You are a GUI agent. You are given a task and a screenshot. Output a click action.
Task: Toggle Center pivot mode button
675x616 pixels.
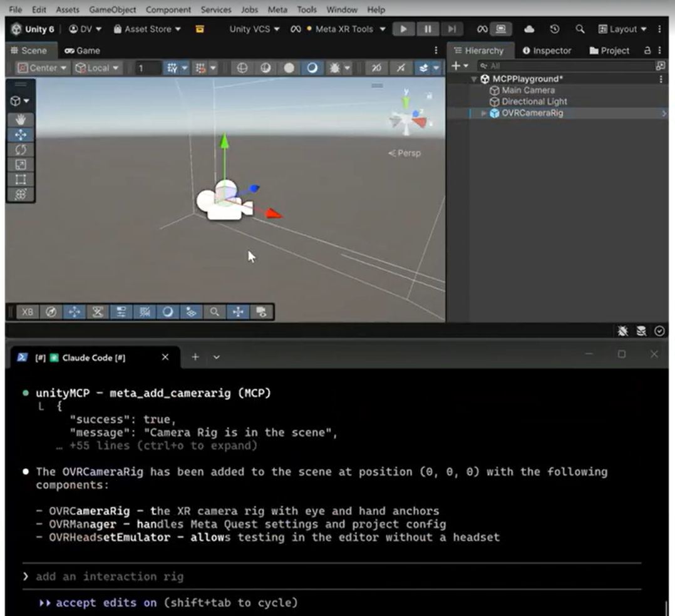(42, 68)
